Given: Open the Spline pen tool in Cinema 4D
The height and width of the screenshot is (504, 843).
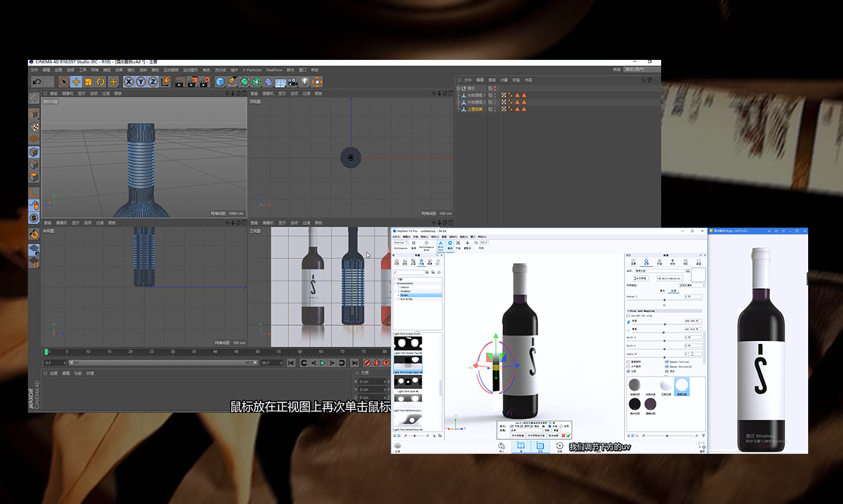Looking at the screenshot, I should [x=232, y=81].
